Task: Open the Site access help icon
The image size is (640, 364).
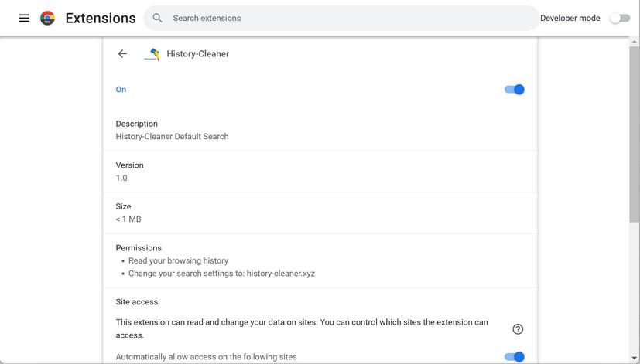Action: pos(518,329)
